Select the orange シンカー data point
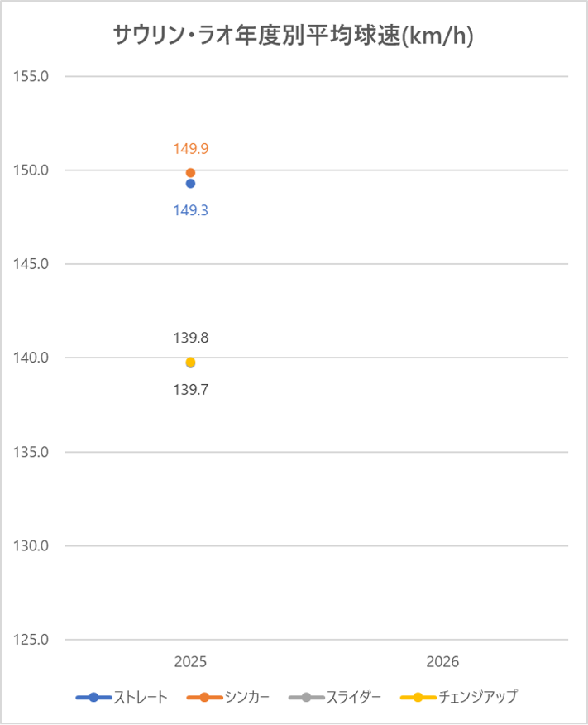 click(x=190, y=172)
